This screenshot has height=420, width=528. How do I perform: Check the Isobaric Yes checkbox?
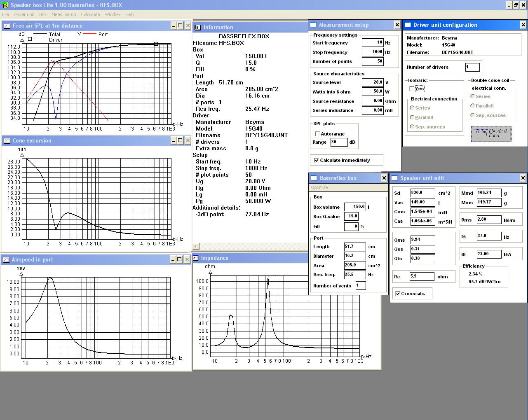[412, 89]
